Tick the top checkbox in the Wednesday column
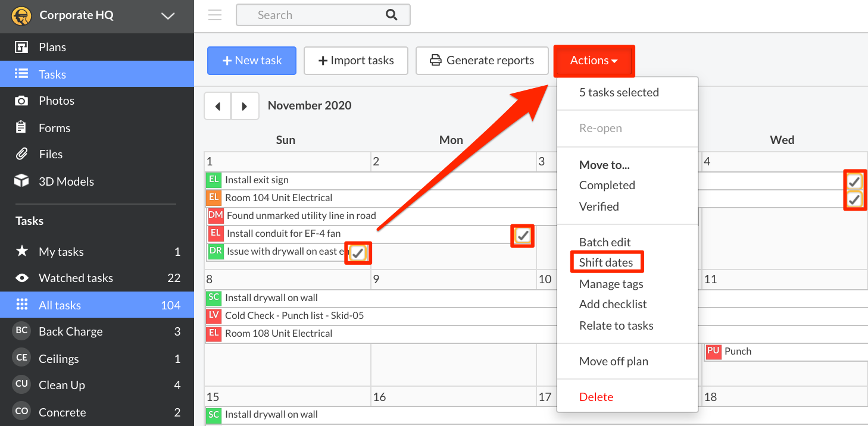 [854, 181]
